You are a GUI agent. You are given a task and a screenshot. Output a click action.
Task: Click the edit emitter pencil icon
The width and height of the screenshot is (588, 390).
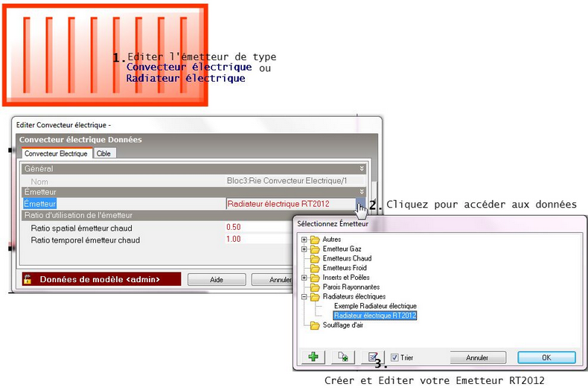373,357
